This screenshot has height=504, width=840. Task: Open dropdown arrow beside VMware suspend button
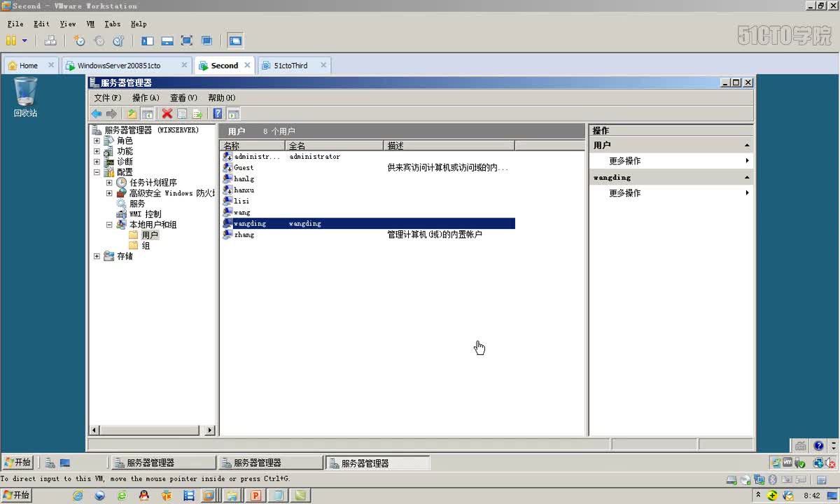point(24,41)
